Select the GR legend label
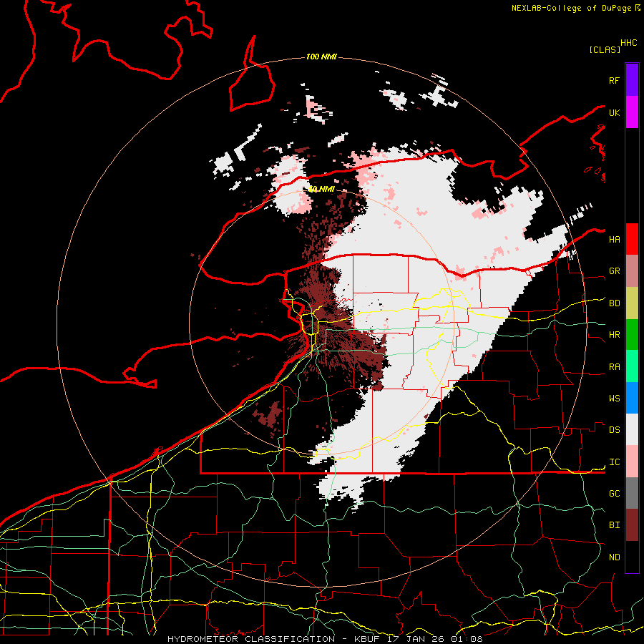This screenshot has height=644, width=644. click(x=614, y=271)
